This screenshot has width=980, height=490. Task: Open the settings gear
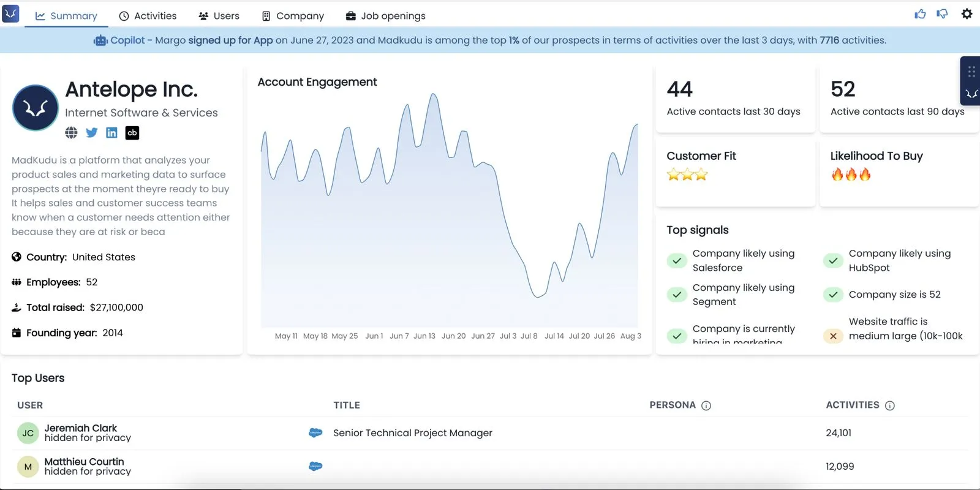coord(967,13)
